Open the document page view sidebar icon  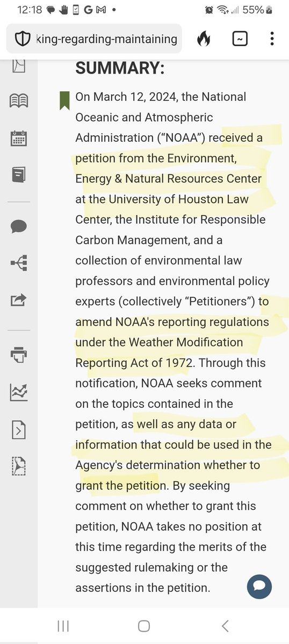point(19,65)
